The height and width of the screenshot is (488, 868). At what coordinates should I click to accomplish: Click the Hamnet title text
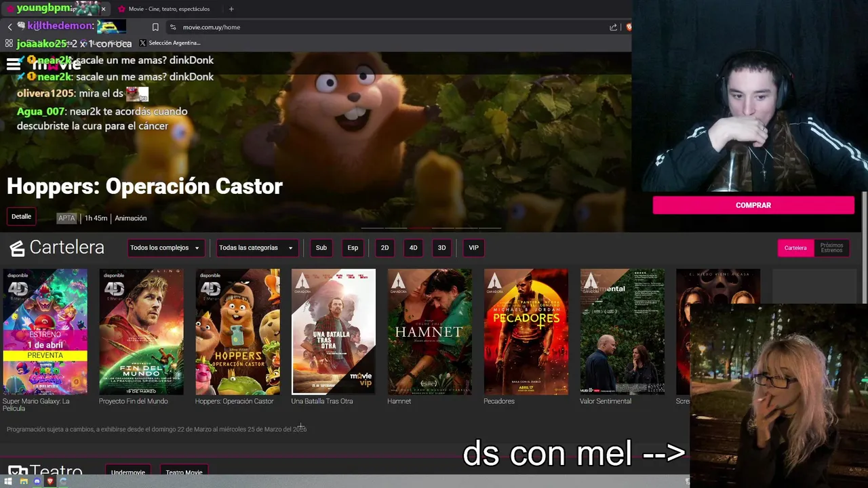coord(399,401)
